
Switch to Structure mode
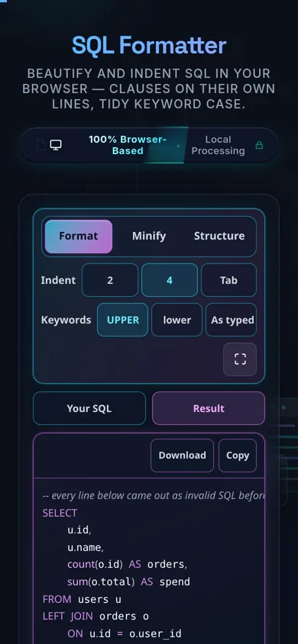point(219,237)
